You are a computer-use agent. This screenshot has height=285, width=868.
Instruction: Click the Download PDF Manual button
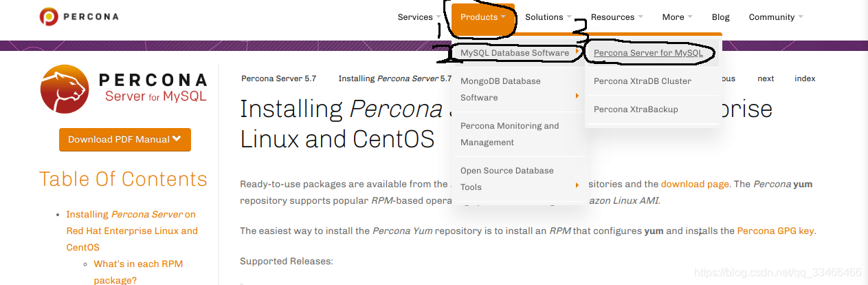coord(125,140)
